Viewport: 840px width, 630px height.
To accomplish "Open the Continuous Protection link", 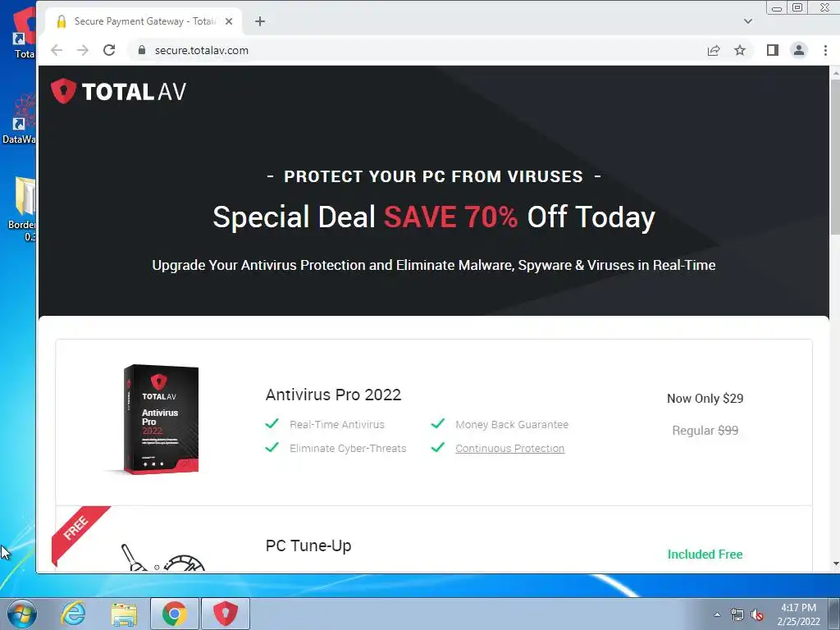I will coord(509,449).
